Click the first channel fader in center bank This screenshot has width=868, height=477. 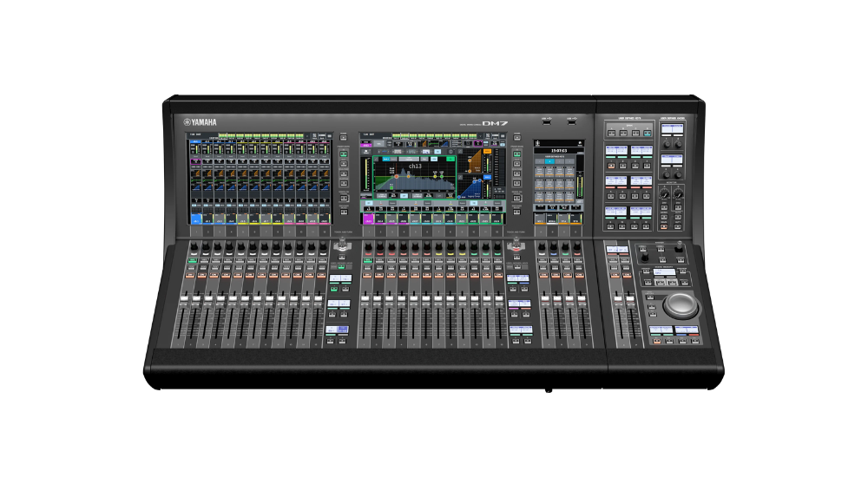[x=365, y=299]
